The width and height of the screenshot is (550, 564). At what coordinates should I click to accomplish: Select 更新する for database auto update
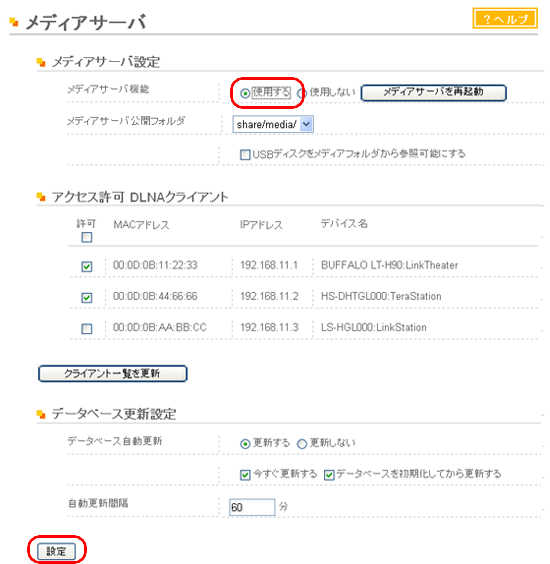point(245,444)
